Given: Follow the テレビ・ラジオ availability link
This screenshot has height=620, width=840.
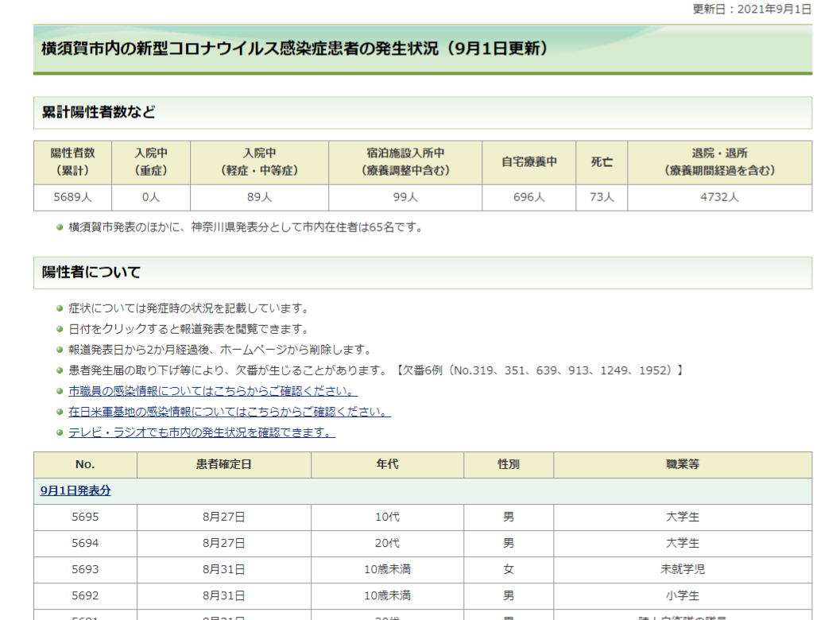Looking at the screenshot, I should (x=201, y=432).
